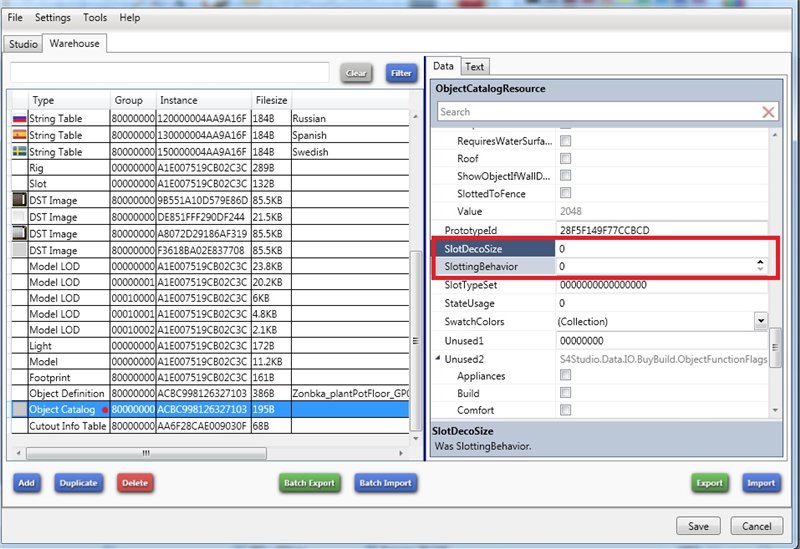Toggle the SlottedToFence checkbox
Image resolution: width=800 pixels, height=549 pixels.
[x=565, y=193]
